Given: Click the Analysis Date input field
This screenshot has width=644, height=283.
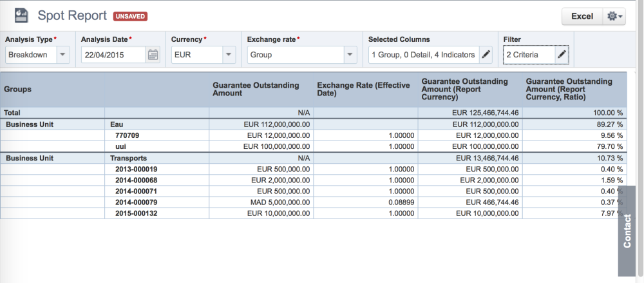Looking at the screenshot, I should [x=114, y=55].
